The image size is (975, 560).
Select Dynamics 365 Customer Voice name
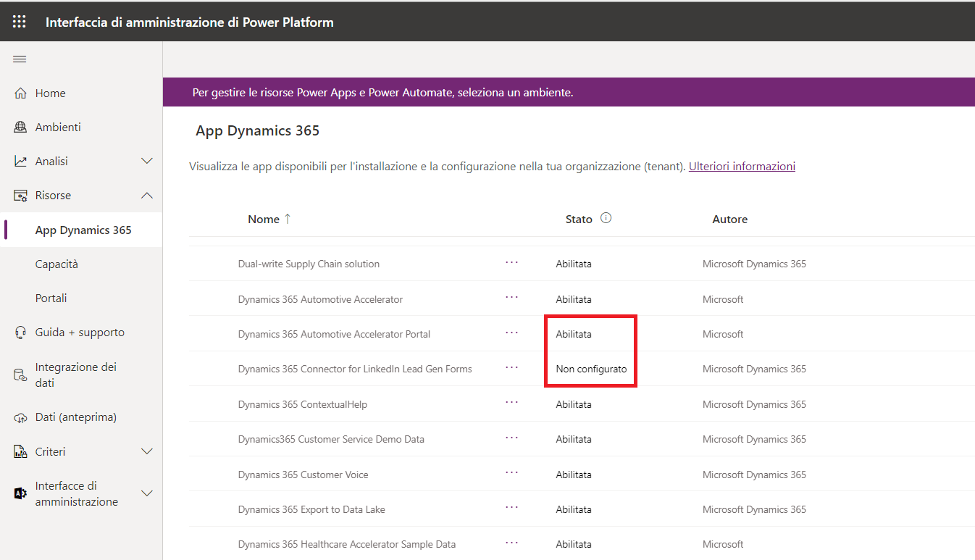coord(303,475)
